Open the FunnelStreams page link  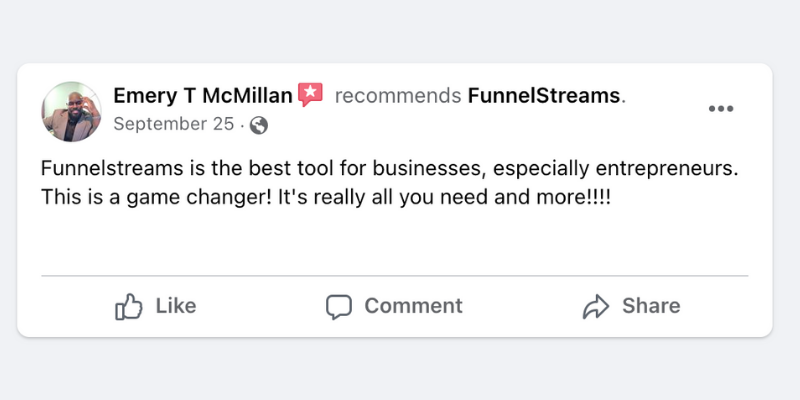(543, 95)
